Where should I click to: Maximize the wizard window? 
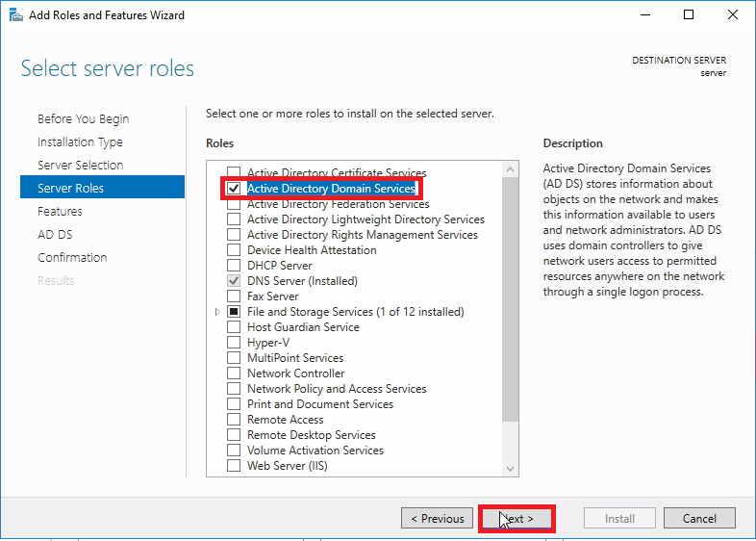[x=689, y=15]
